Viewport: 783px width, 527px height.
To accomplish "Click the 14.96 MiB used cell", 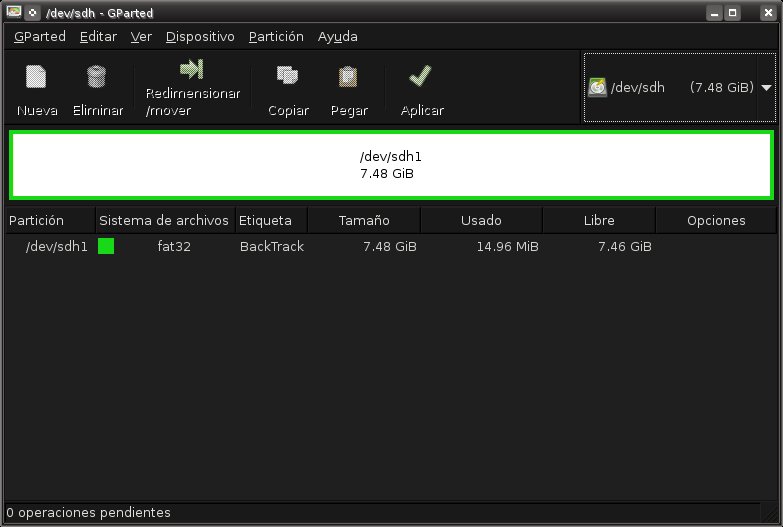I will (507, 246).
